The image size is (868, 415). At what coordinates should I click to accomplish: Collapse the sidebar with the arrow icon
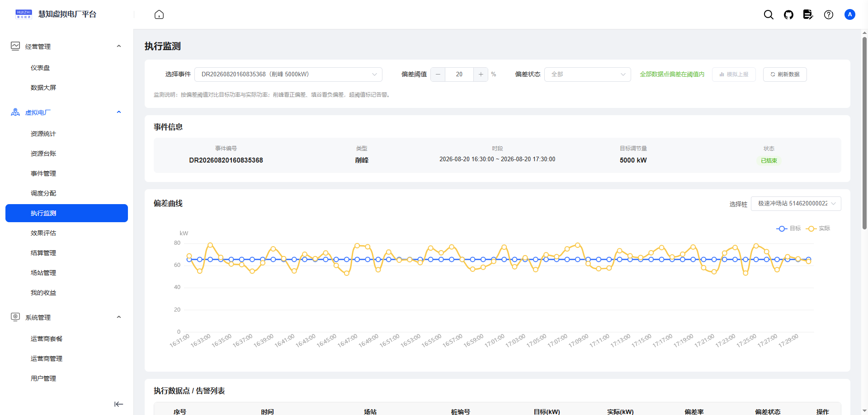tap(118, 404)
